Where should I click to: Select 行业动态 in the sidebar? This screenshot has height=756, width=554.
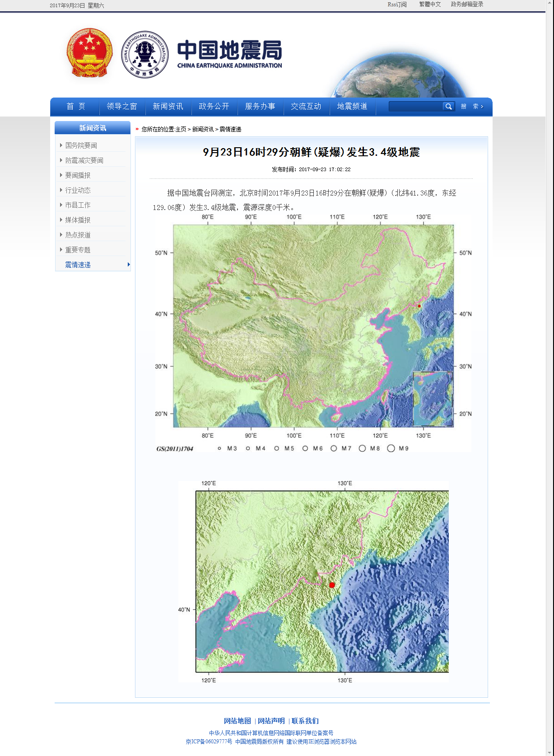(x=78, y=190)
